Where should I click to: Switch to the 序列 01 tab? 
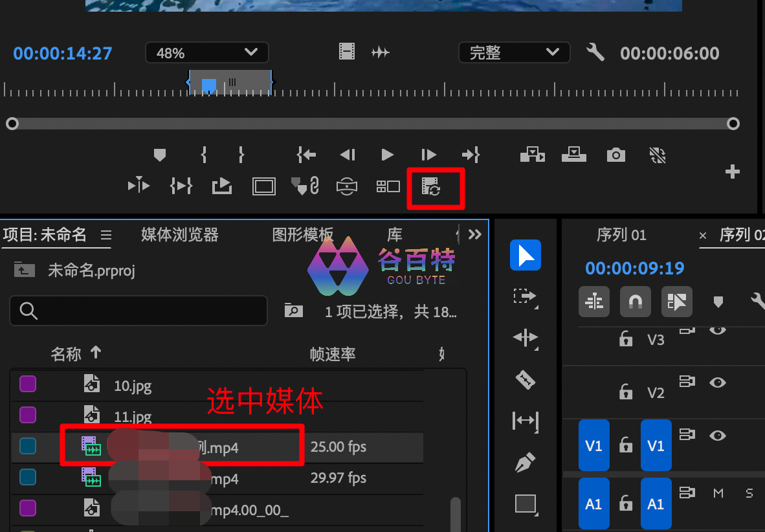tap(621, 235)
